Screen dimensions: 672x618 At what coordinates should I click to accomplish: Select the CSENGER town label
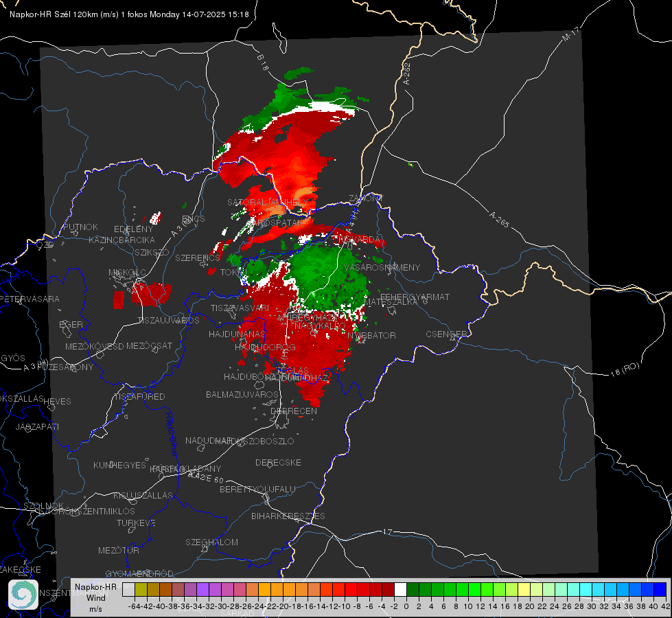(x=446, y=334)
